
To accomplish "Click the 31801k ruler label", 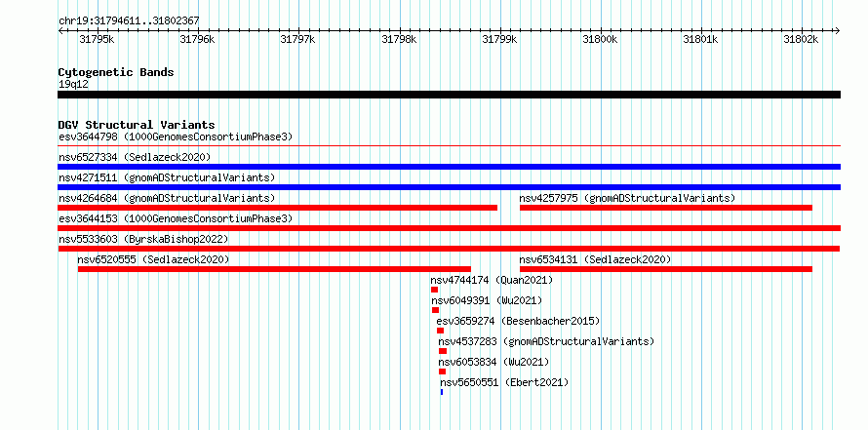I will tap(701, 39).
